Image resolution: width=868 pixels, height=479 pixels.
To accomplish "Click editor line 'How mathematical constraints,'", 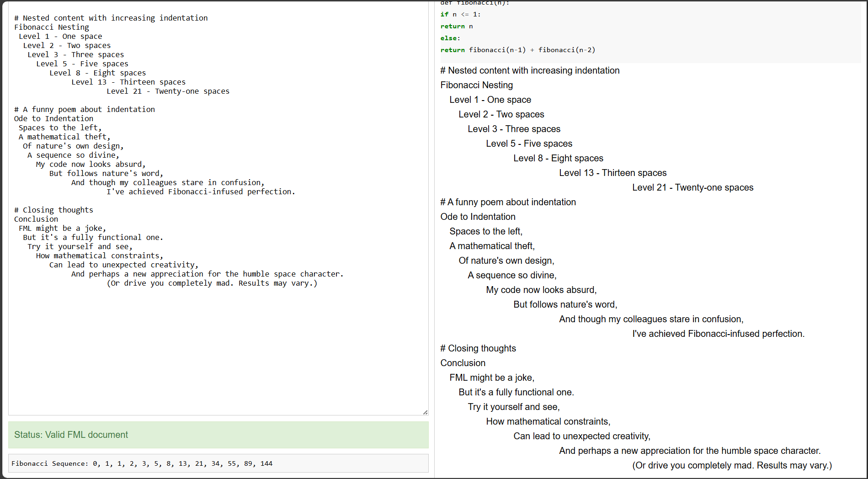I will pos(100,256).
